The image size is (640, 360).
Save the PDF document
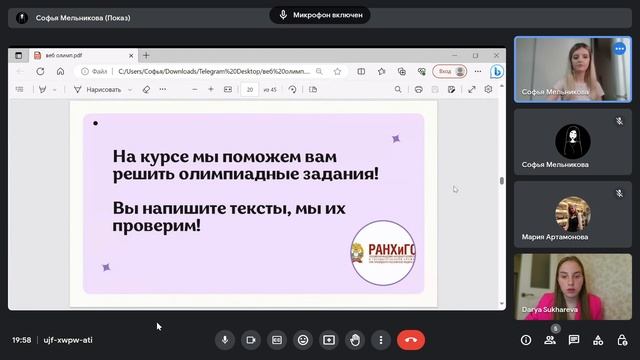coord(435,89)
